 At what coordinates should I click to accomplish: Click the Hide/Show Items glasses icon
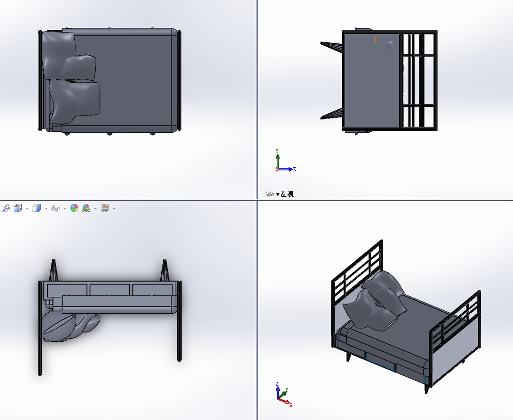click(x=55, y=208)
